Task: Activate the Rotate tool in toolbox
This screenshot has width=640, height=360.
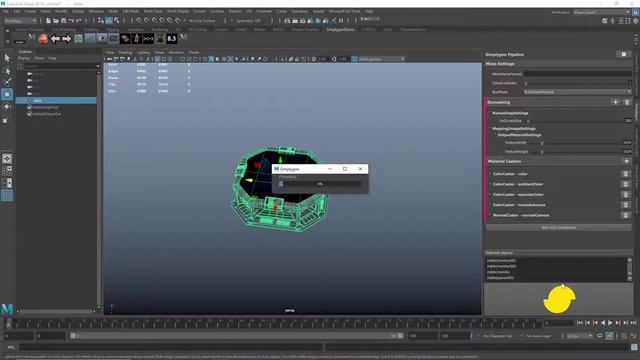Action: point(7,107)
